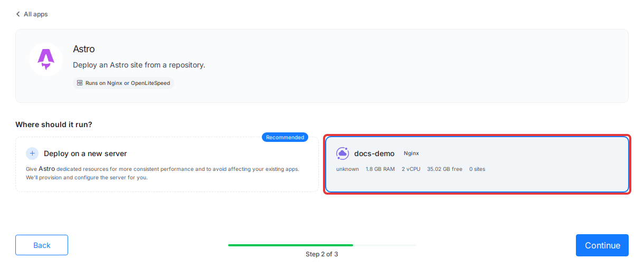
Task: Click the Astro logo icon
Action: pyautogui.click(x=46, y=60)
